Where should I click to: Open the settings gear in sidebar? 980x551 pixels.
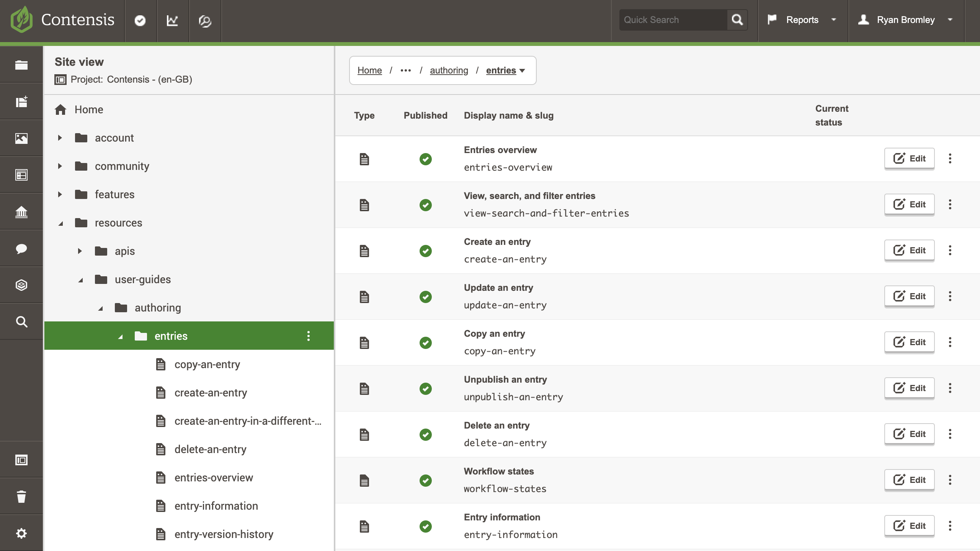coord(21,533)
